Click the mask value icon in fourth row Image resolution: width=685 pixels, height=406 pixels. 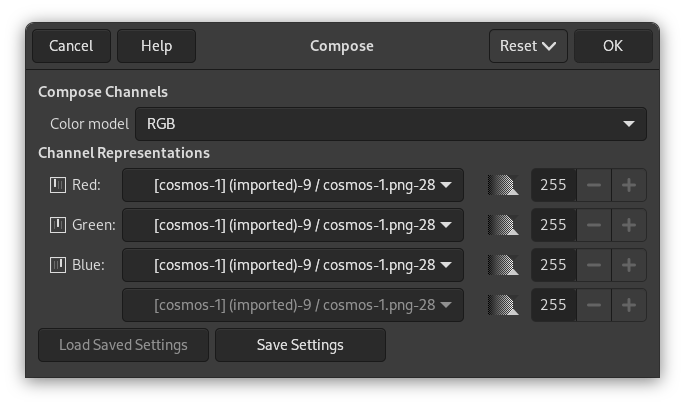[504, 305]
